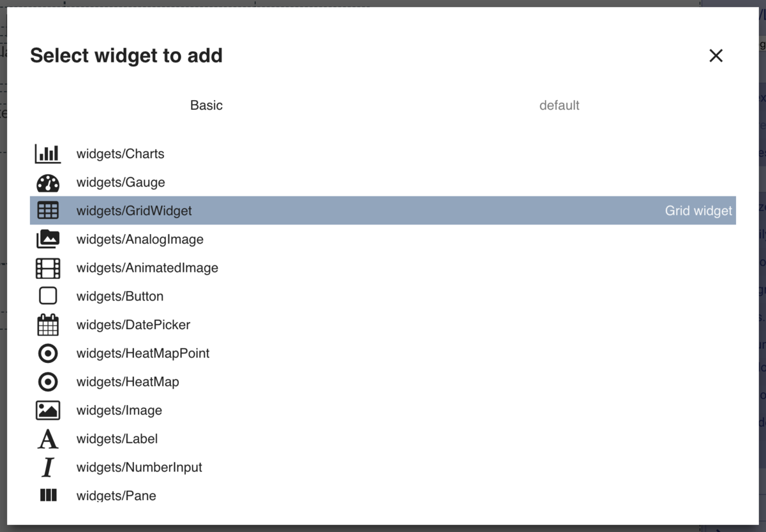Select widgets/NumberInput from the list
The width and height of the screenshot is (766, 532).
tap(383, 468)
